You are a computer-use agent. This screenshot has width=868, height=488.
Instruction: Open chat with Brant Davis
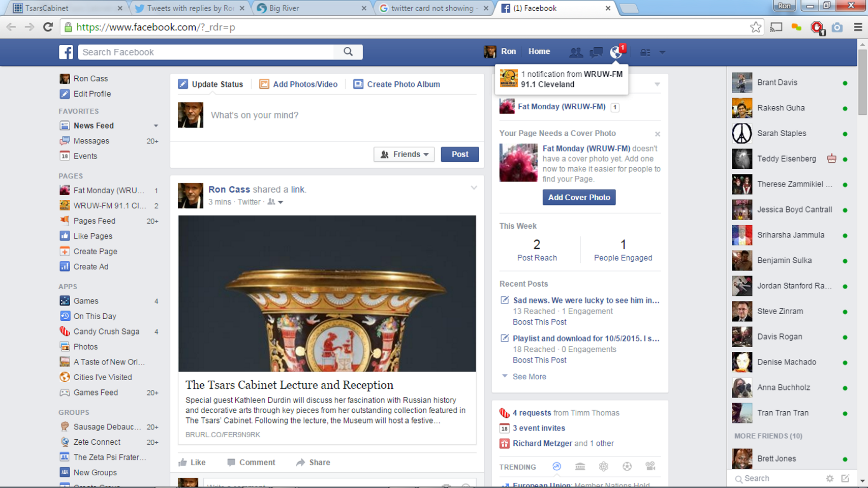(790, 82)
